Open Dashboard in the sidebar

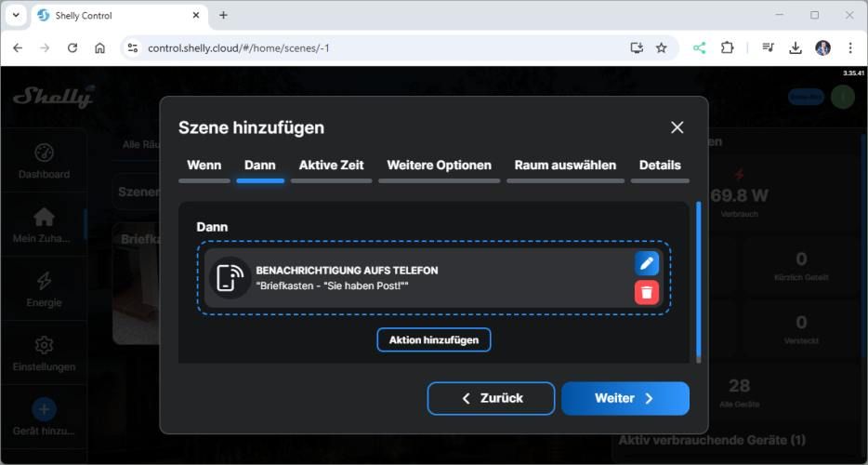tap(44, 161)
